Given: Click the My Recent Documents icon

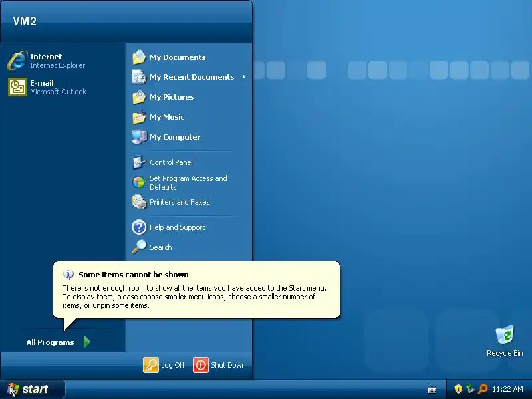Looking at the screenshot, I should click(x=139, y=77).
